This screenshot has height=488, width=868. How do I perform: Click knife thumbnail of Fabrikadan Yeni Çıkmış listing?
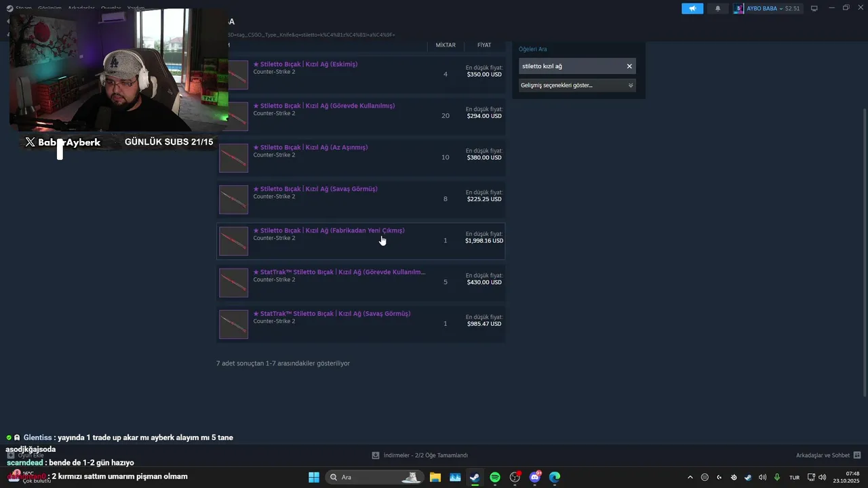tap(233, 241)
